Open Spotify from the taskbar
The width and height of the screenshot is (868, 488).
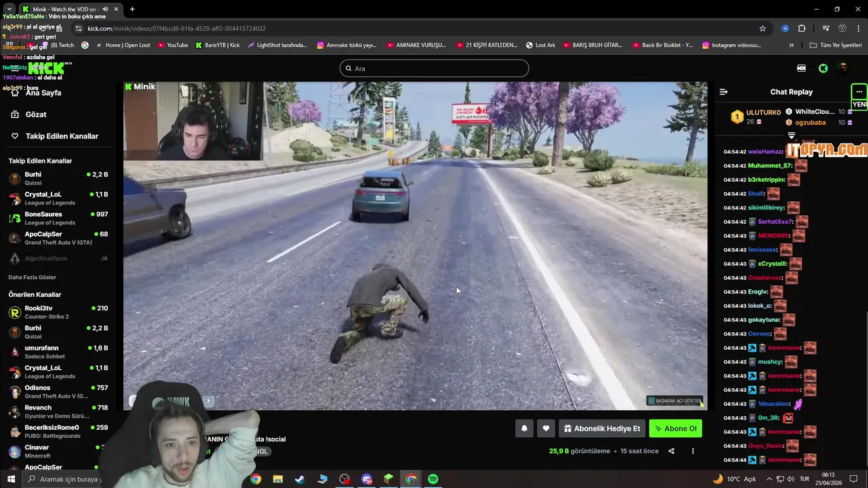pyautogui.click(x=433, y=479)
